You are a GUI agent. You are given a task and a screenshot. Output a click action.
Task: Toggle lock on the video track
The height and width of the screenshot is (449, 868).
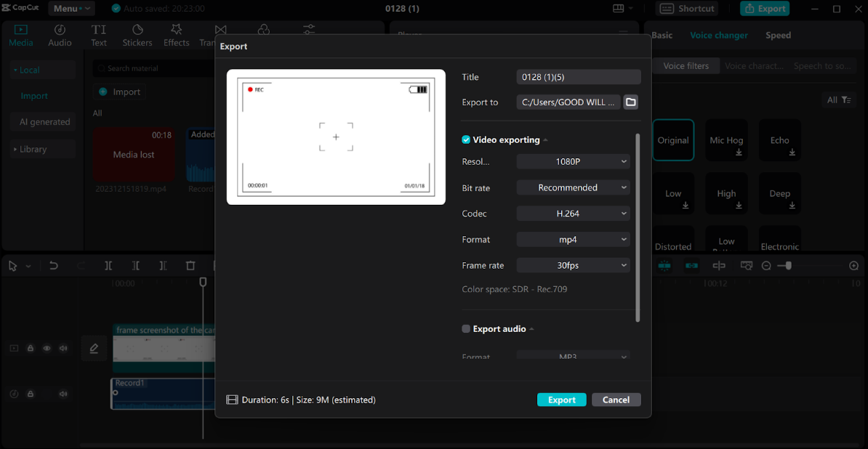pos(31,348)
